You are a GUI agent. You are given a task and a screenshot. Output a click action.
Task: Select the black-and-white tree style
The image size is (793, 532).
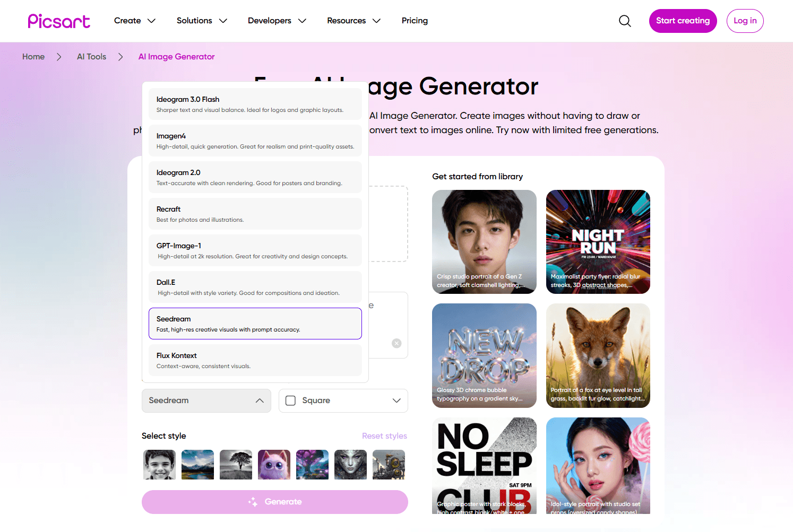point(236,465)
